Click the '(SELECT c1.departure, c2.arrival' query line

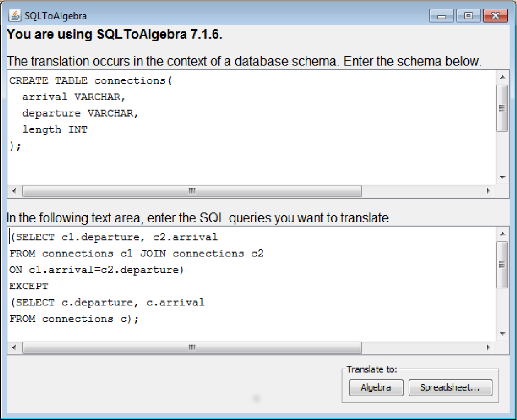[114, 237]
